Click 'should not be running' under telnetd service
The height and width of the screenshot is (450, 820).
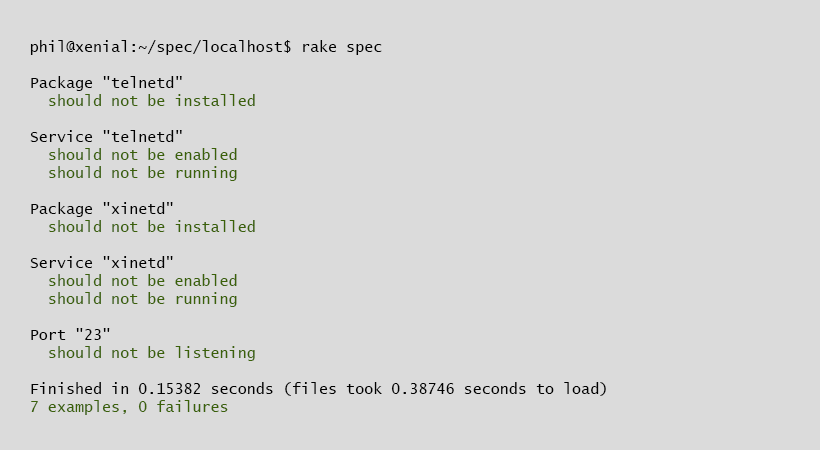click(143, 173)
